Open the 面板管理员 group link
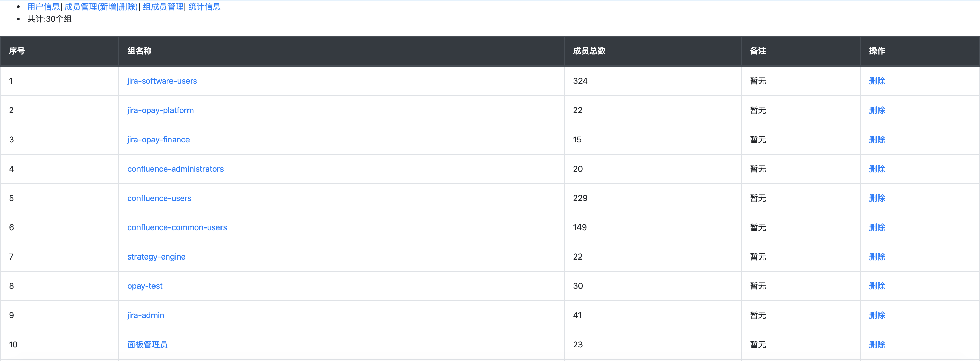Screen dimensions: 980x361 [147, 345]
